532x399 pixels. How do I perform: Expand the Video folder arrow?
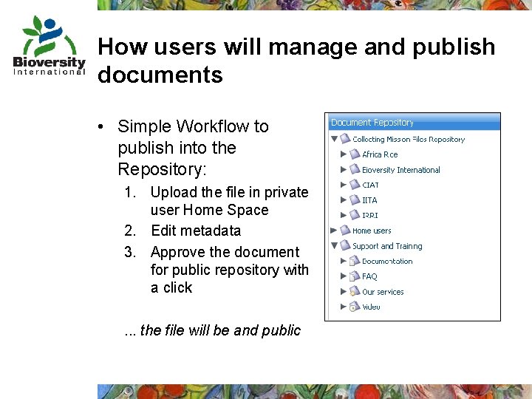tap(344, 307)
